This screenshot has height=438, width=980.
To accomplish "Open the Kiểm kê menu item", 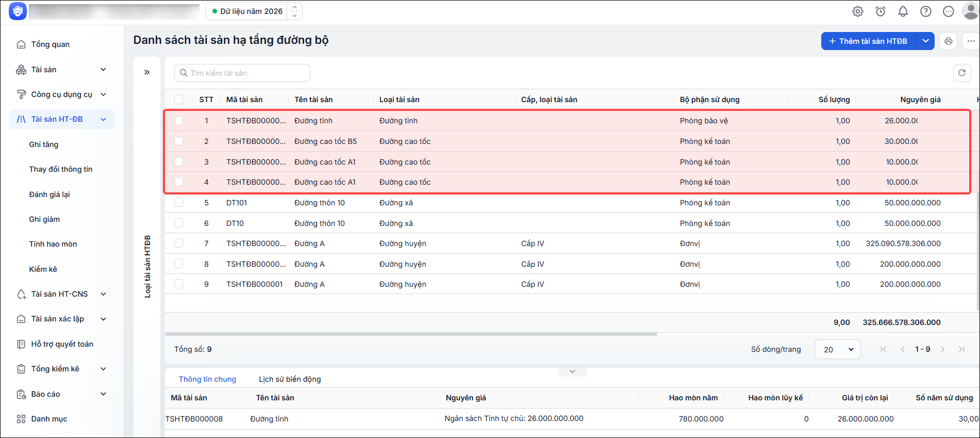I will pos(43,269).
